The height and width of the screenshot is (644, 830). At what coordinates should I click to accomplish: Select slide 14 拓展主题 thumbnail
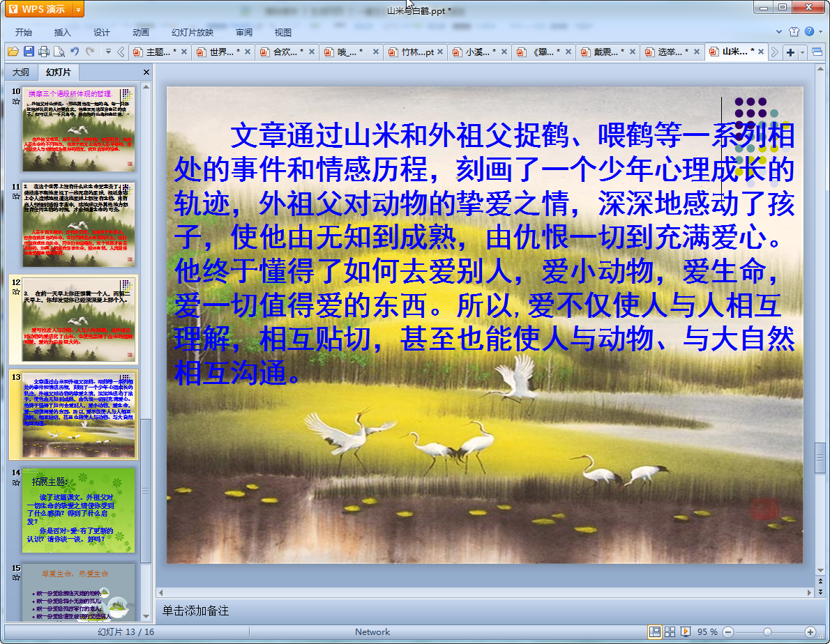(x=78, y=510)
